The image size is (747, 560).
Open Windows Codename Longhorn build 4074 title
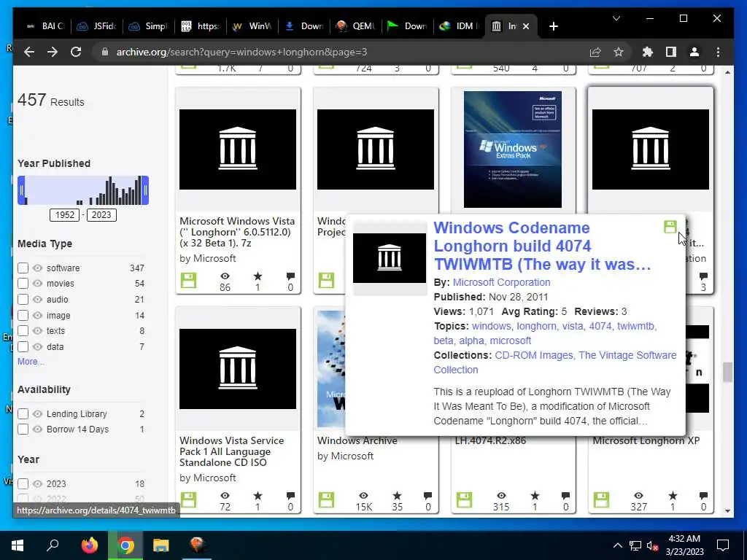[542, 246]
